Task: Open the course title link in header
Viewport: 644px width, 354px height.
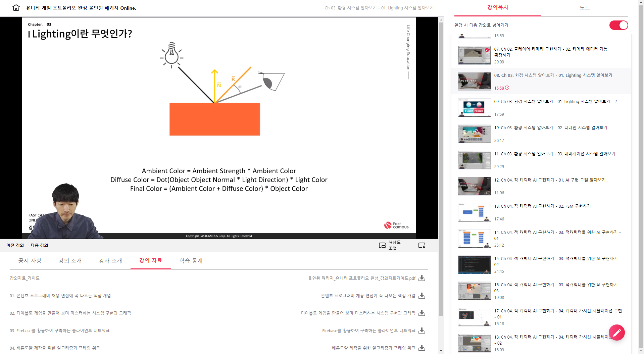Action: click(81, 8)
